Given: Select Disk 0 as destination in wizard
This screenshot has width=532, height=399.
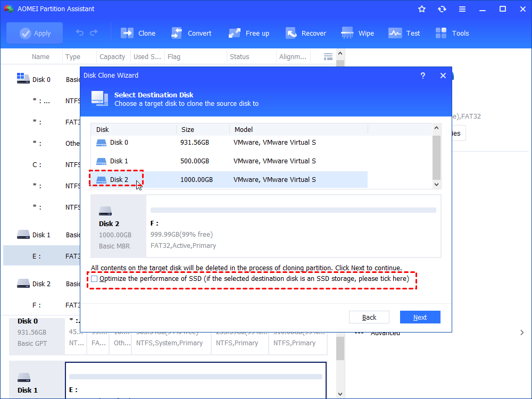Looking at the screenshot, I should (x=229, y=143).
